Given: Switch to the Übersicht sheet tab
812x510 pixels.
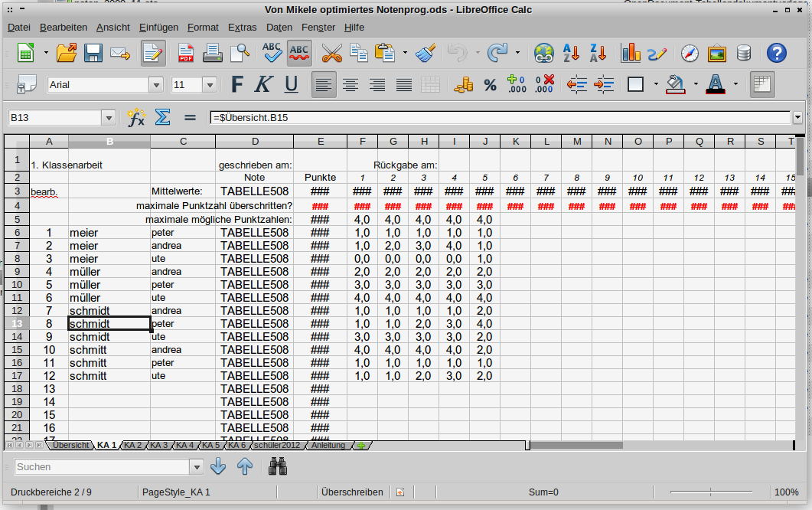Looking at the screenshot, I should 70,445.
